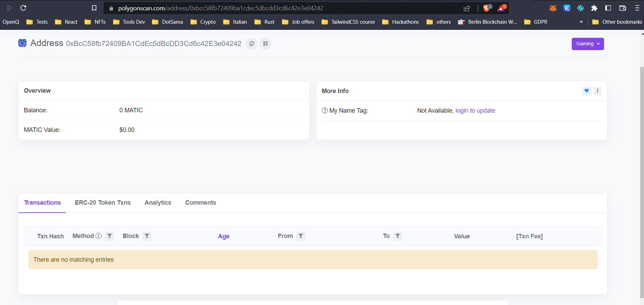Open the colorful asterisk extension icon

pos(580,8)
